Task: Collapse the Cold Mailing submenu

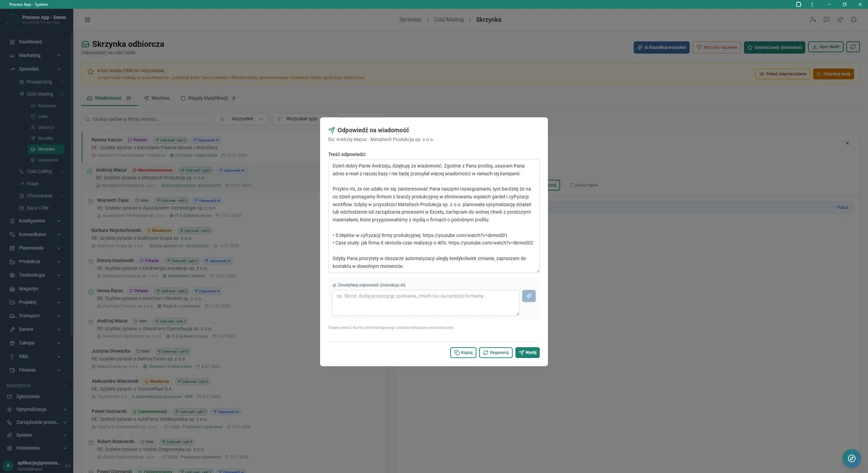Action: [x=41, y=94]
